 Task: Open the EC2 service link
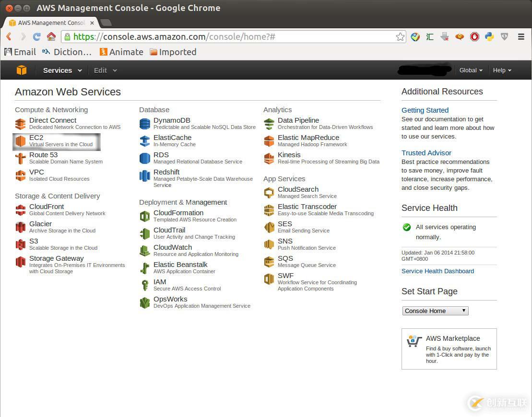36,137
